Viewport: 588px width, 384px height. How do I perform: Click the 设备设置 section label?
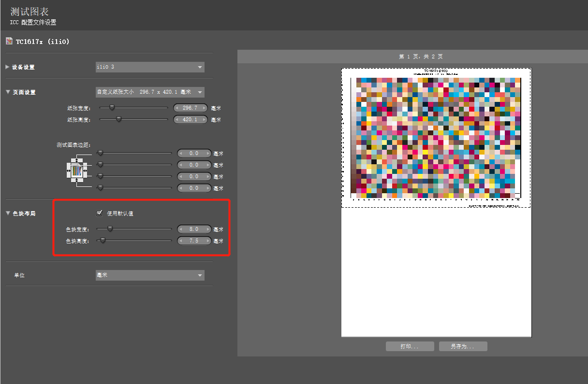click(24, 67)
